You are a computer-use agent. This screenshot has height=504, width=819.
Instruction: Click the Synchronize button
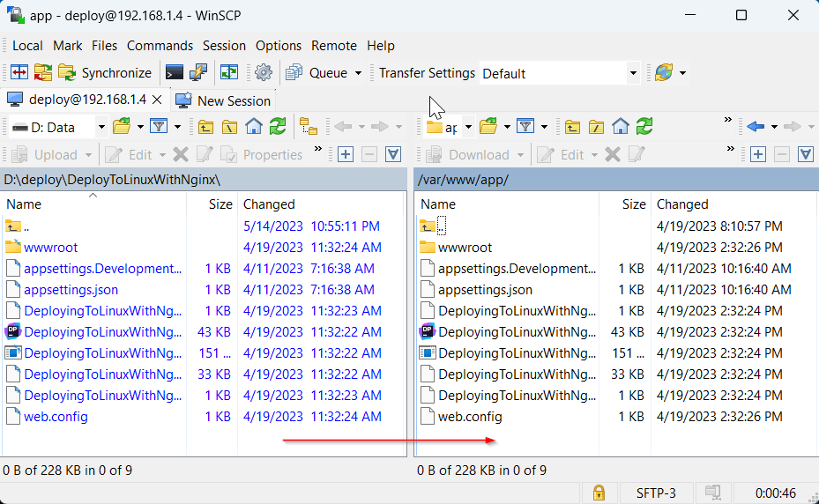tap(104, 72)
